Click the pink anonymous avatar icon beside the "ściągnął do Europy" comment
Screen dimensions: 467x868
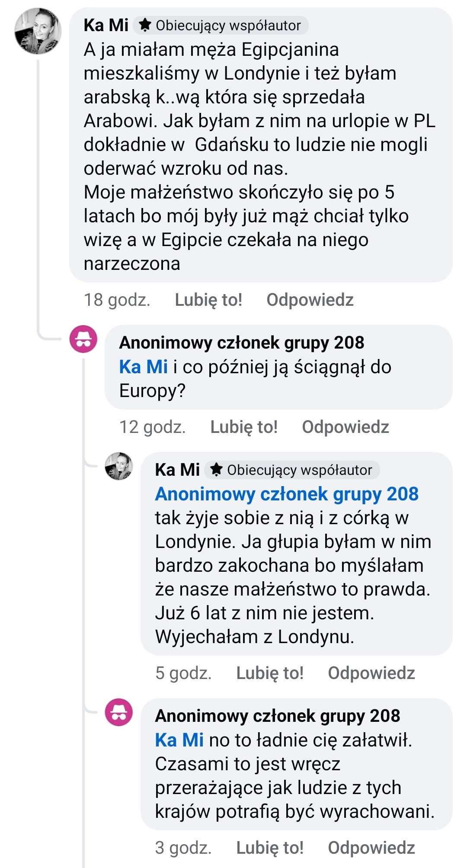83,339
